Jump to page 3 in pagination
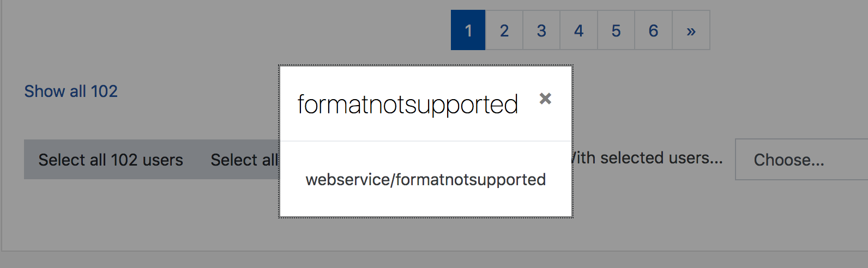The height and width of the screenshot is (268, 868). point(541,31)
